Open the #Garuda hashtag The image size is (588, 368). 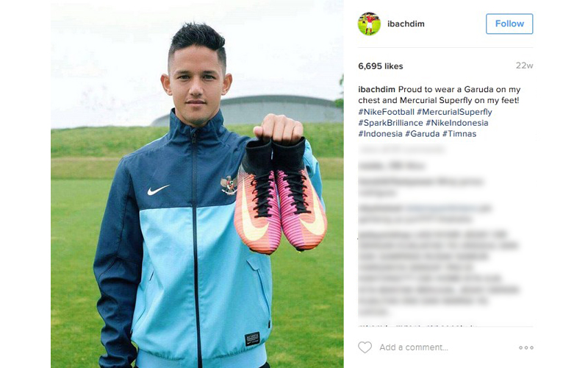(422, 134)
